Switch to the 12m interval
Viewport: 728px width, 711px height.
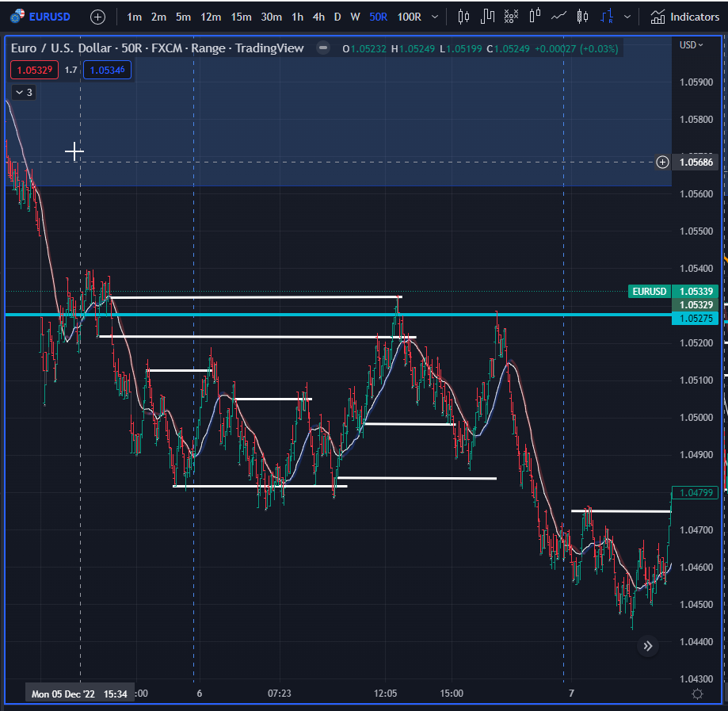click(x=211, y=17)
